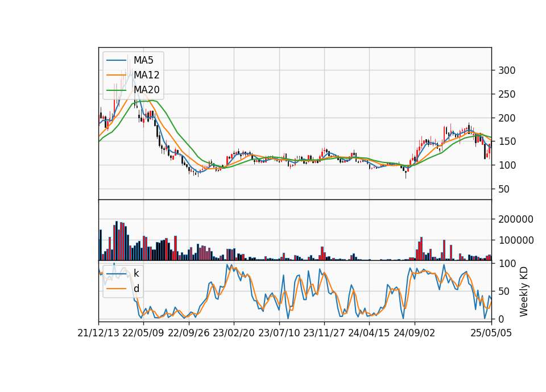546x392 pixels.
Task: Click the d legend label
Action: [x=136, y=289]
